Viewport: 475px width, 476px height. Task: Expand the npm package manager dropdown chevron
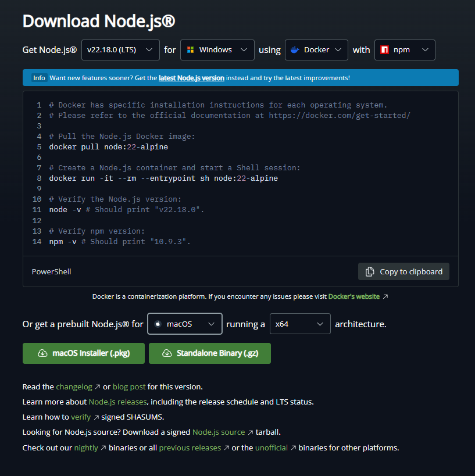425,50
